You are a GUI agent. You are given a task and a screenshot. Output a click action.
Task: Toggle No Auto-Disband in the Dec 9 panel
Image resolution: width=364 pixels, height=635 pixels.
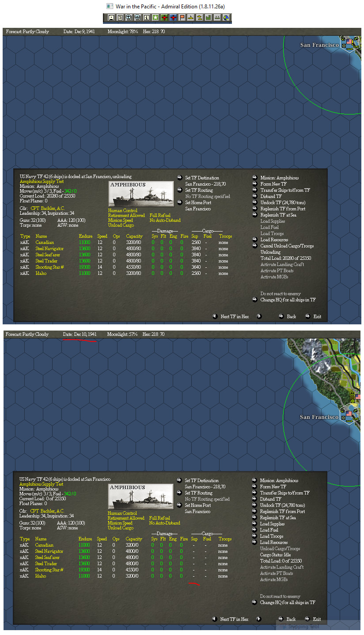coord(165,220)
